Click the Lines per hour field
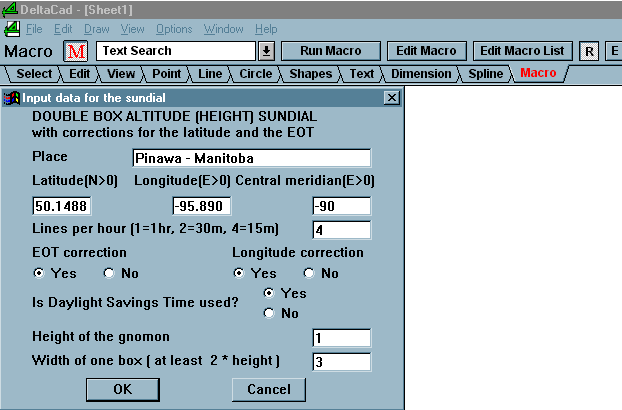The width and height of the screenshot is (622, 410). tap(342, 230)
